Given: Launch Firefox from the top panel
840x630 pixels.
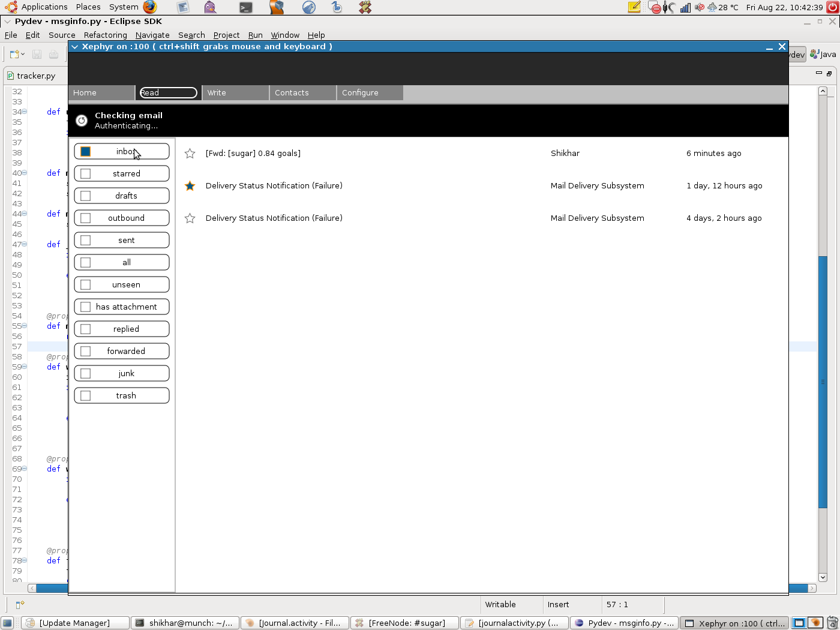Looking at the screenshot, I should click(x=150, y=7).
